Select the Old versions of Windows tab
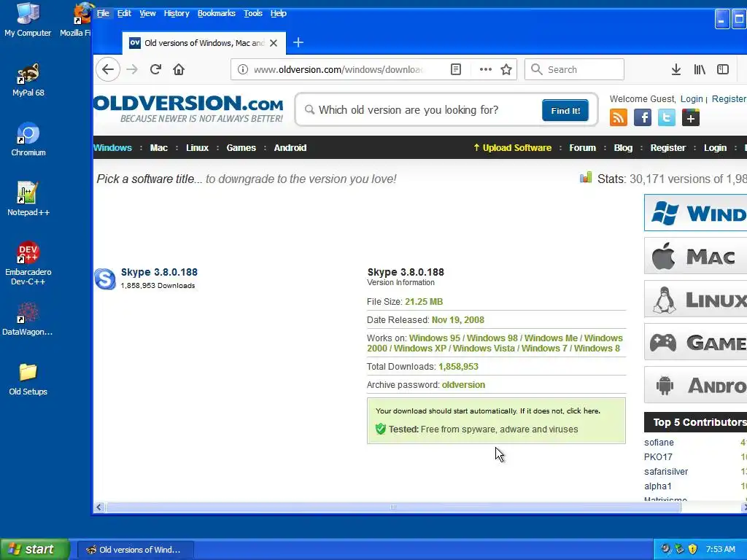 coord(204,43)
